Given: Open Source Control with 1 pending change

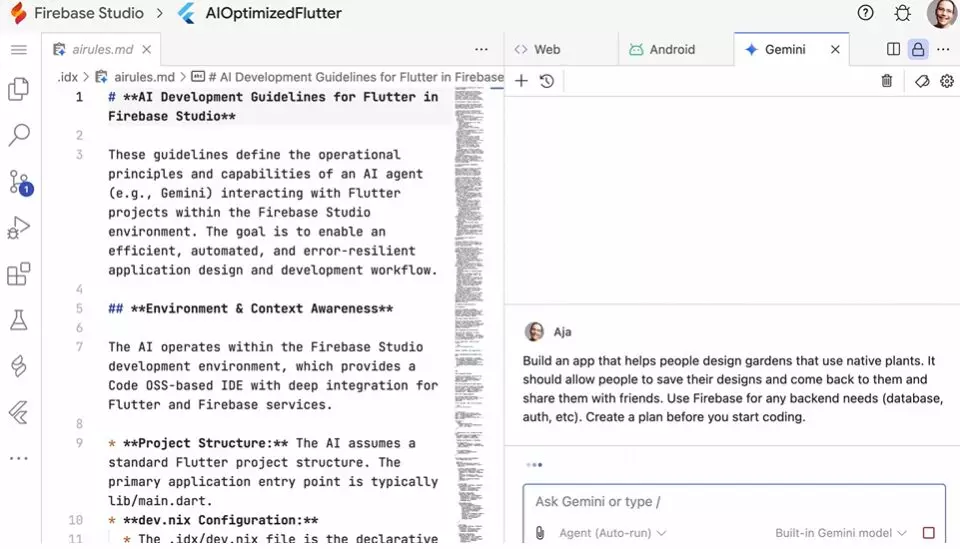Looking at the screenshot, I should pyautogui.click(x=20, y=183).
